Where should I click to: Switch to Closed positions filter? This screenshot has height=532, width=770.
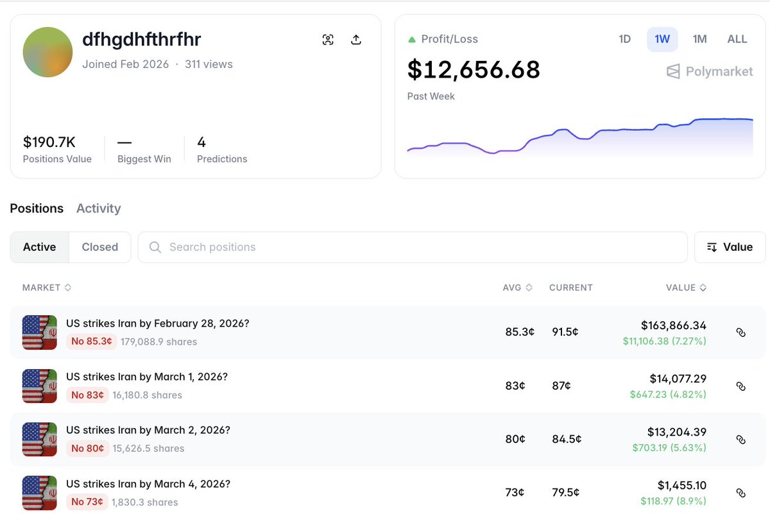pos(100,247)
